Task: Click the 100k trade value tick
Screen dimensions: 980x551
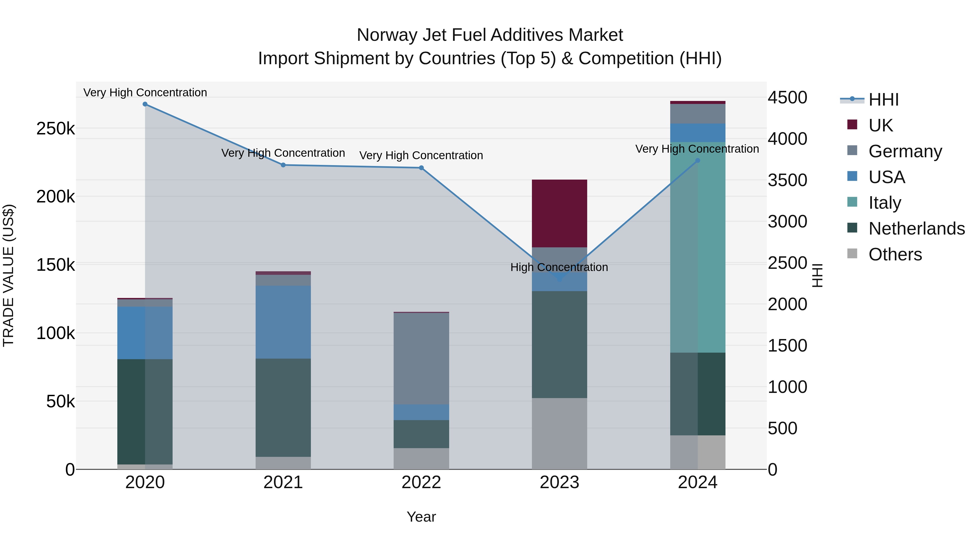Action: pos(56,333)
